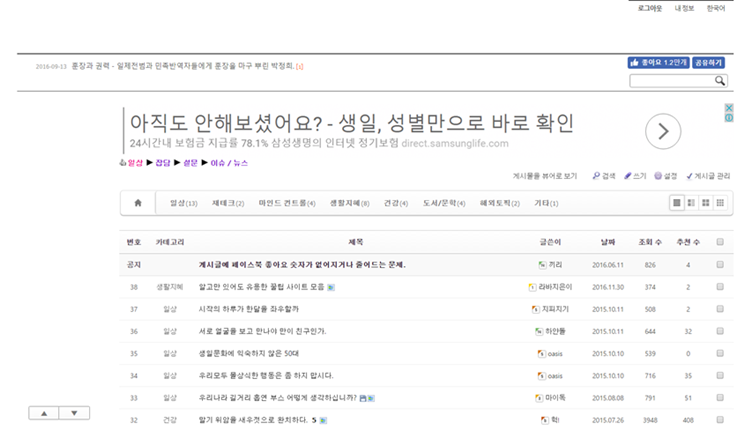This screenshot has height=430, width=744.
Task: Click the magnifier icon beside the search box
Action: coord(720,80)
